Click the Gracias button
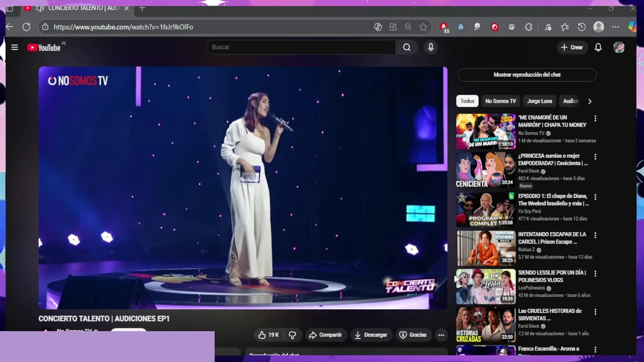 click(x=413, y=335)
